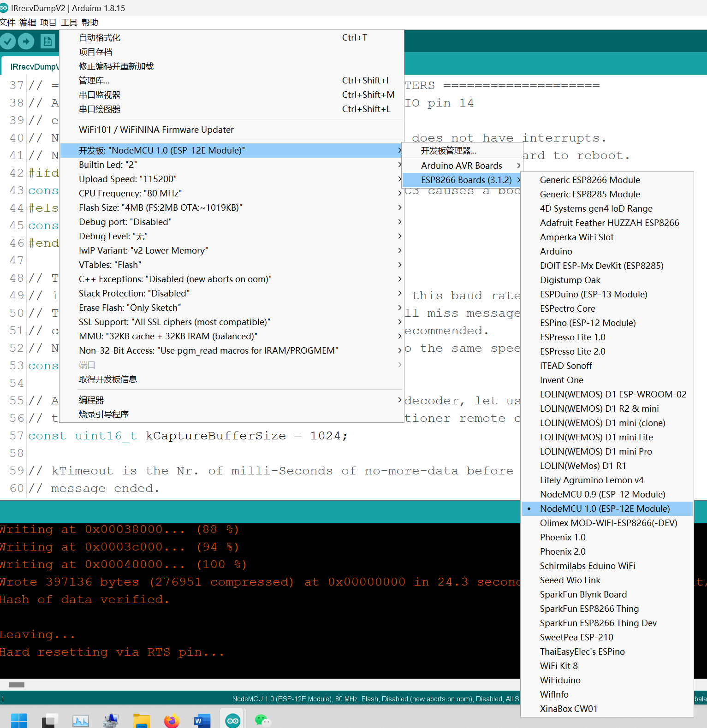The width and height of the screenshot is (707, 728).
Task: Select XinaBox CW01 board
Action: coord(607,709)
